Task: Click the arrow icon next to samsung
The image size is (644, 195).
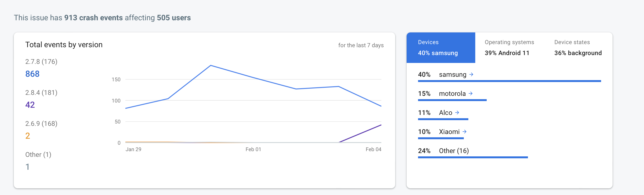Action: tap(471, 75)
